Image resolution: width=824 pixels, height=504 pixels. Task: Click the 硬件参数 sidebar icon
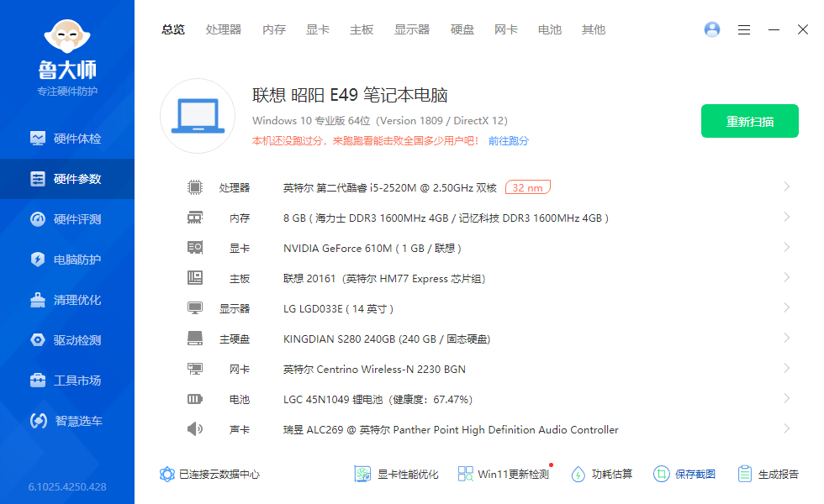click(38, 178)
